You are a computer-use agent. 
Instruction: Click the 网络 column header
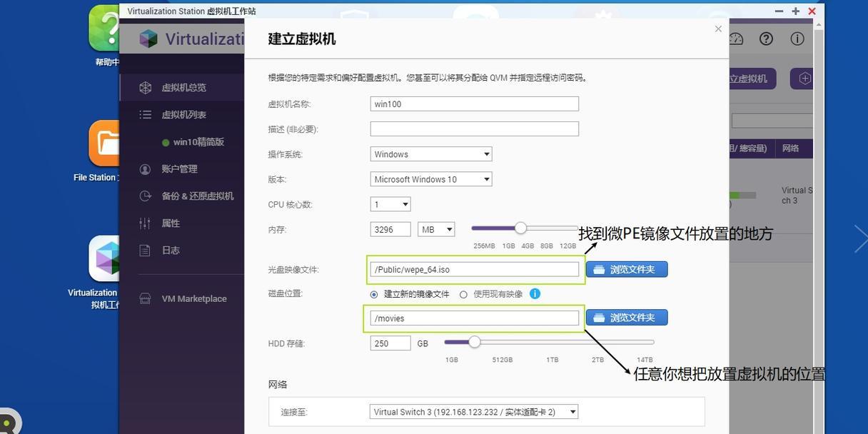790,148
